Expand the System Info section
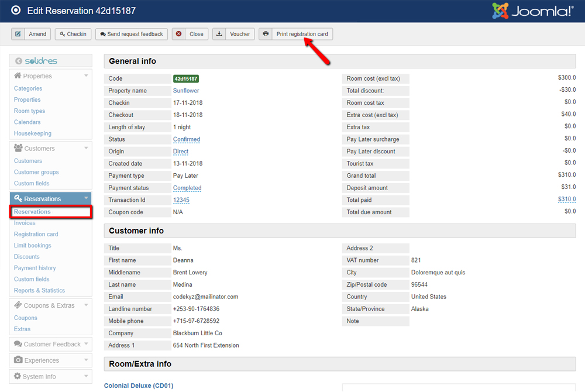The image size is (585, 392). (86, 376)
